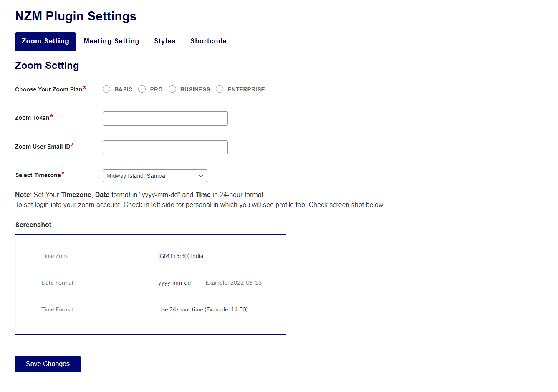Click the Example: 2022-06-13 text
558x392 pixels.
(234, 283)
